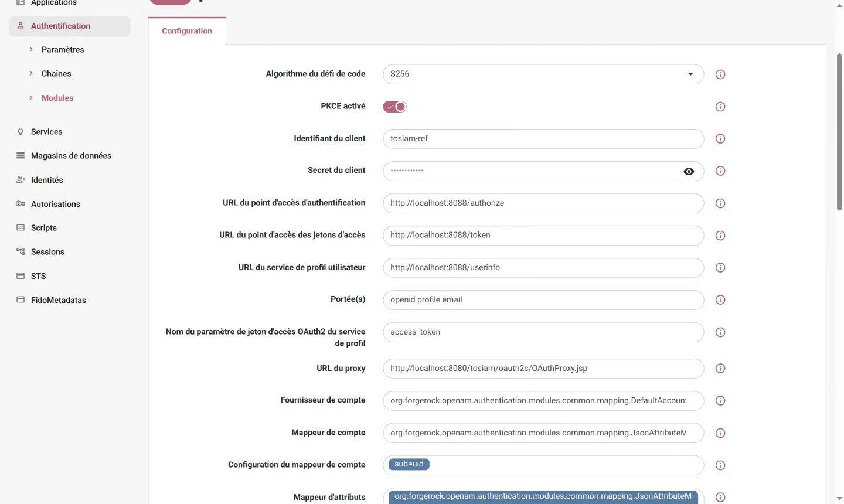Expand the Chaînes tree item
The height and width of the screenshot is (504, 844).
31,74
